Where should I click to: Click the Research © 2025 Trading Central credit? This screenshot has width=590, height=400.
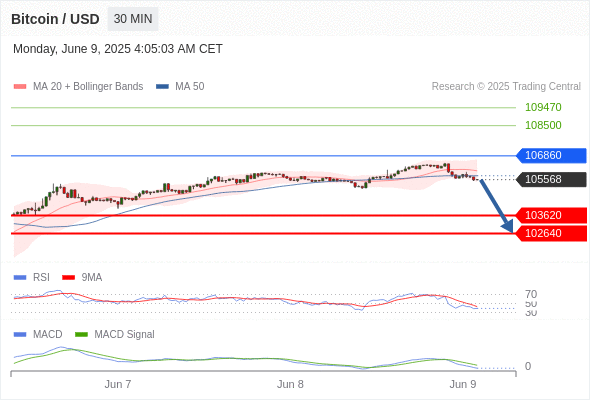[x=506, y=87]
